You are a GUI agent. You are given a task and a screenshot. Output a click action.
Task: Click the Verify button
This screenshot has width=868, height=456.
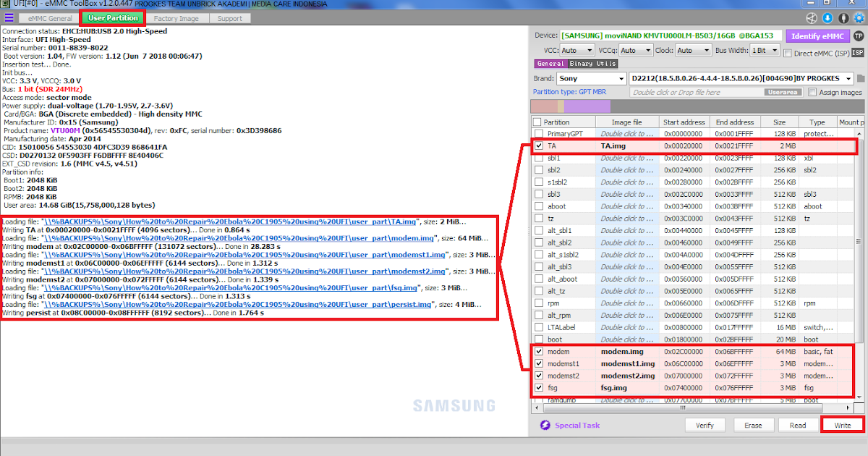pyautogui.click(x=705, y=425)
